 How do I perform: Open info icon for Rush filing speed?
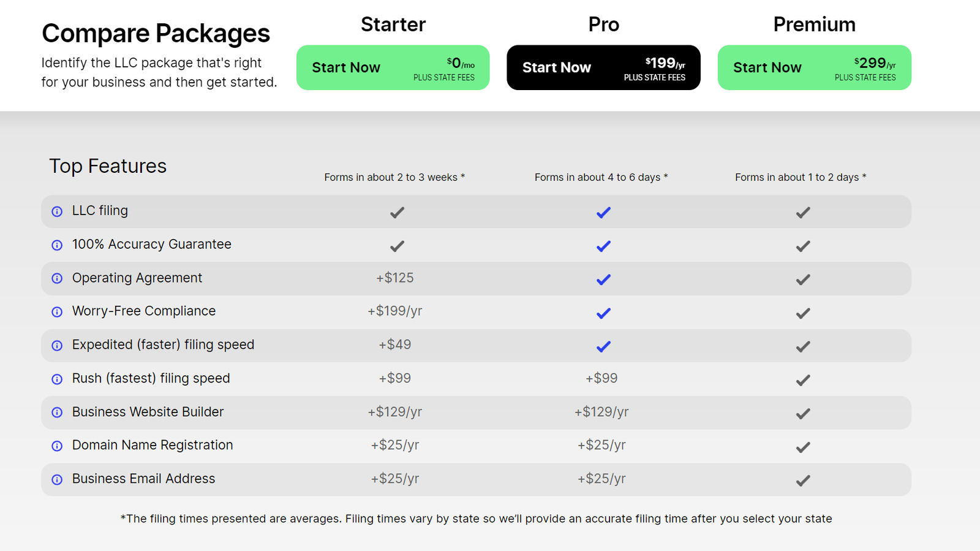(57, 379)
